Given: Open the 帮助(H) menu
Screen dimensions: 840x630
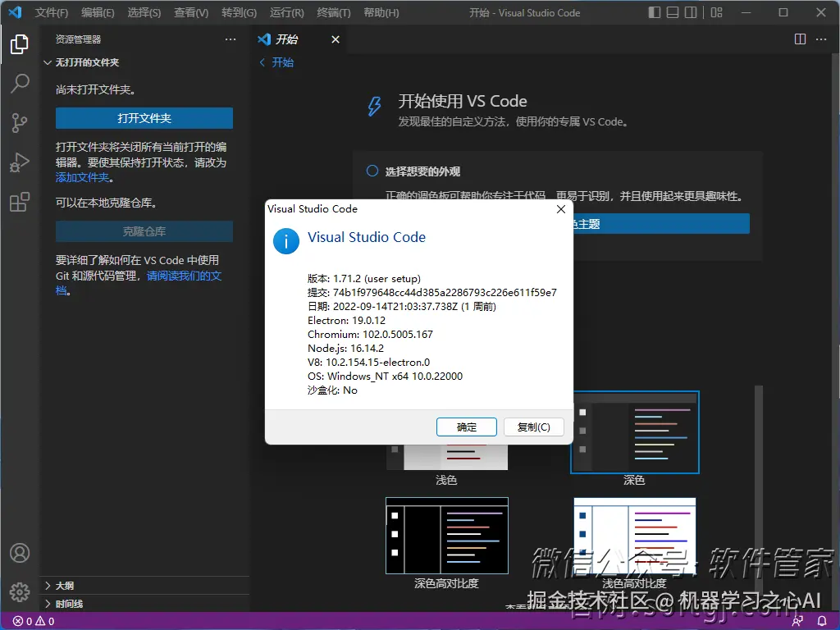Looking at the screenshot, I should pos(381,12).
